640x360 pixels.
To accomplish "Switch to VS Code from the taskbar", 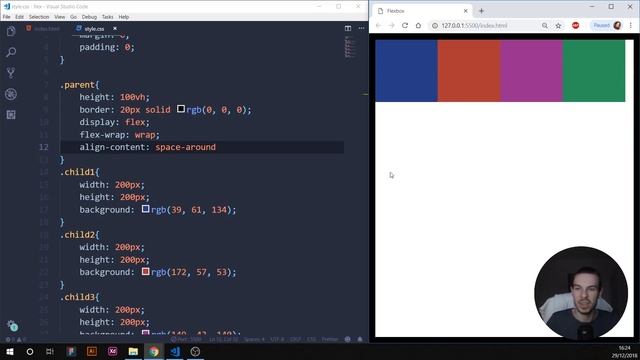I will (x=175, y=351).
